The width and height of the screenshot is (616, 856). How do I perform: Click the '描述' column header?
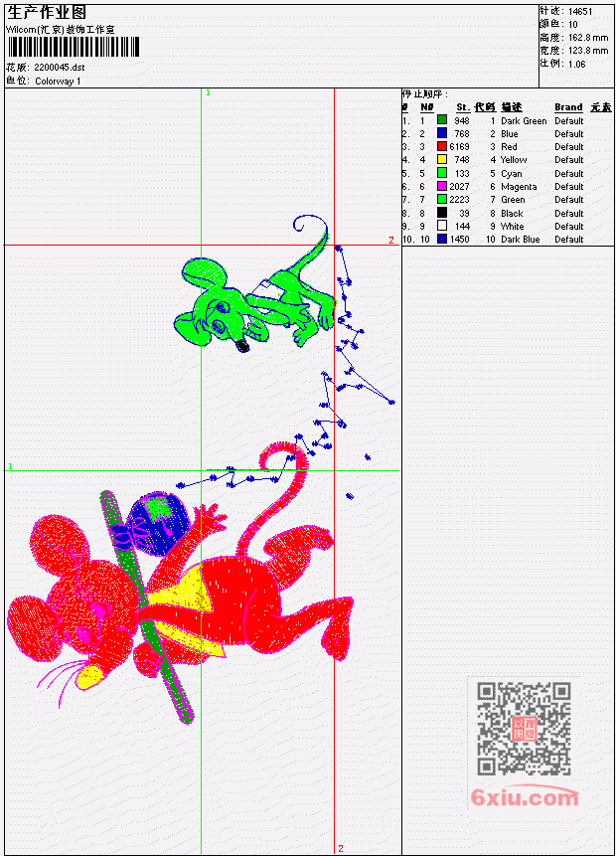512,107
